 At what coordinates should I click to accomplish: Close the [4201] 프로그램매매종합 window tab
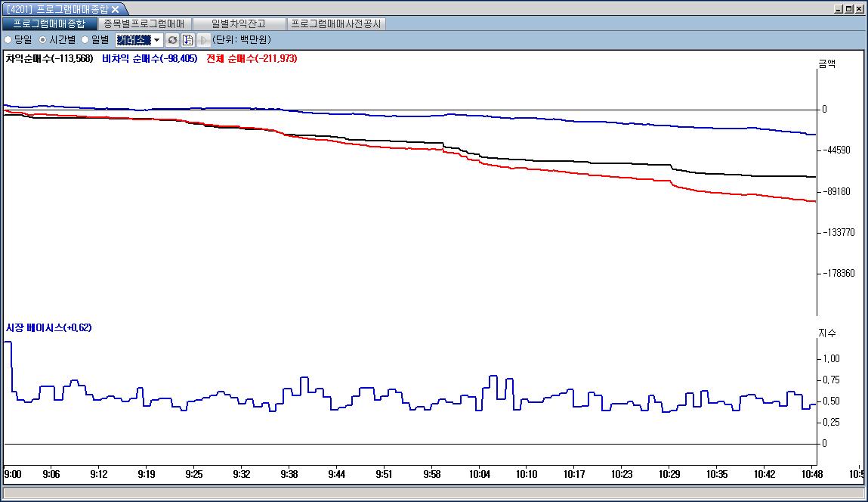[116, 9]
